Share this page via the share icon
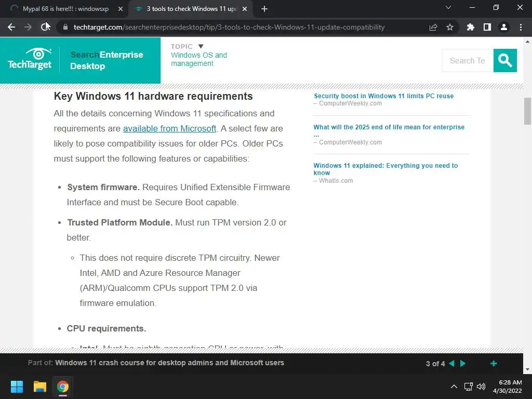The width and height of the screenshot is (532, 399). pyautogui.click(x=433, y=27)
